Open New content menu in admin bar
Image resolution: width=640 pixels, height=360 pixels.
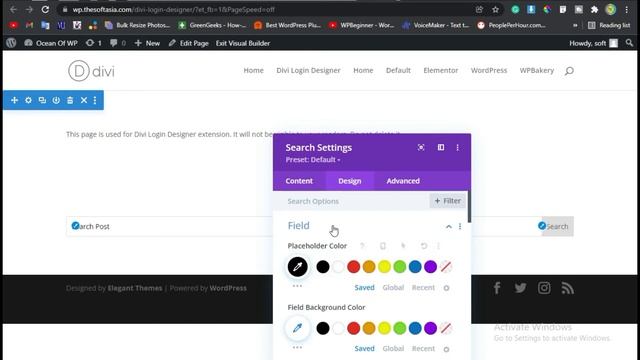point(147,43)
